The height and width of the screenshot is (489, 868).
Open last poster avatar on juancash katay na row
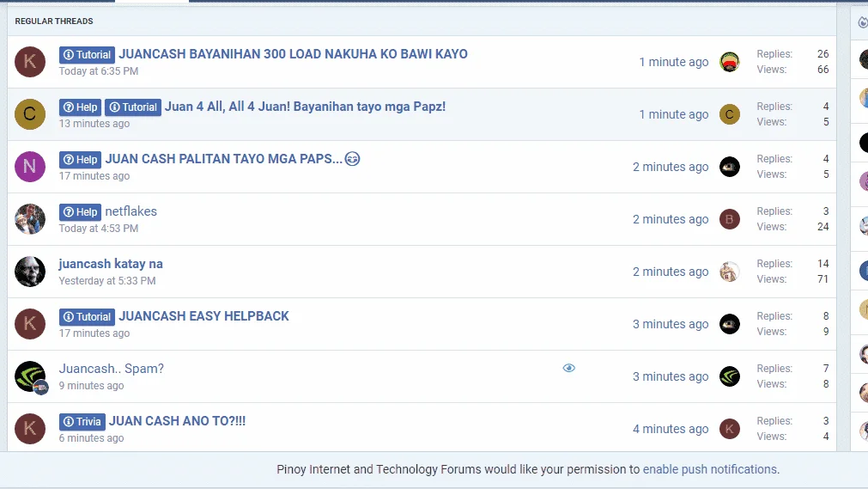(730, 272)
